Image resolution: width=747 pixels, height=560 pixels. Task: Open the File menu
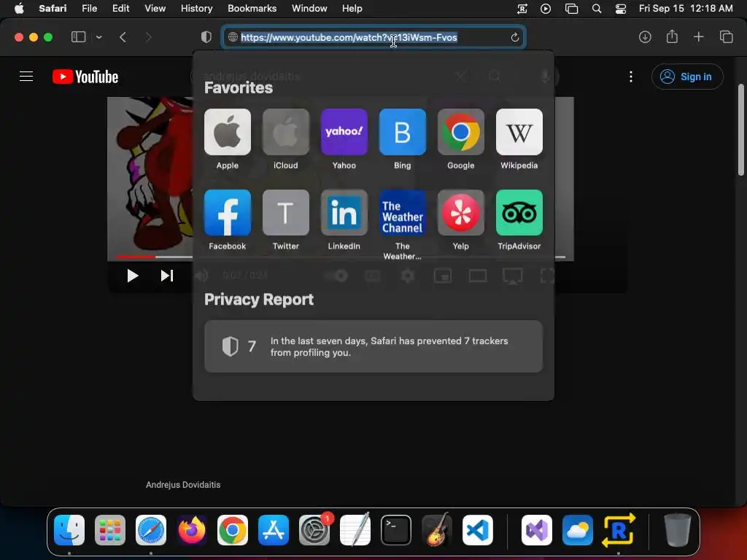[x=89, y=9]
